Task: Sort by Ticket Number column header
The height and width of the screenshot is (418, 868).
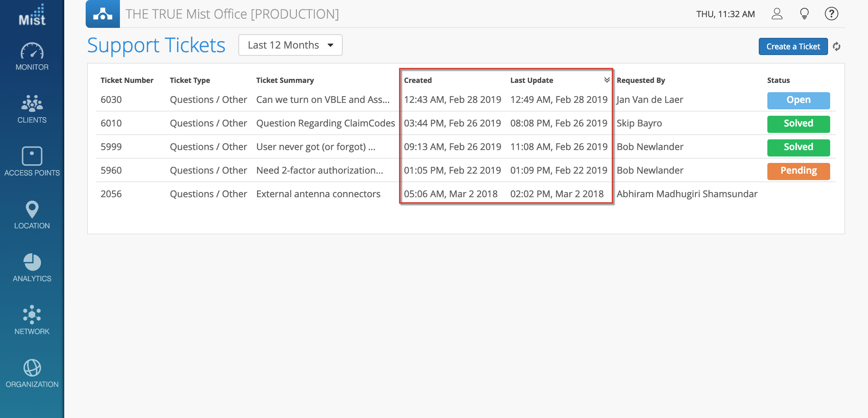Action: coord(127,80)
